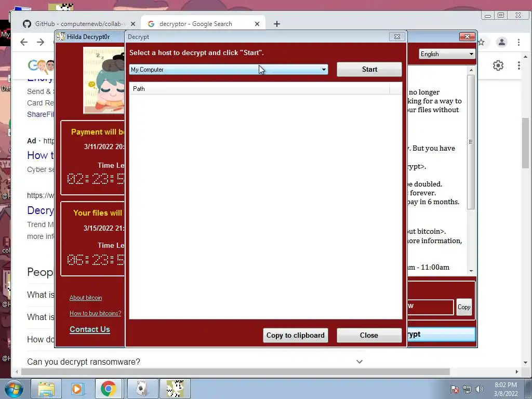Viewport: 532px width, 399px height.
Task: Close the decryptor Google Search tab
Action: [x=257, y=24]
